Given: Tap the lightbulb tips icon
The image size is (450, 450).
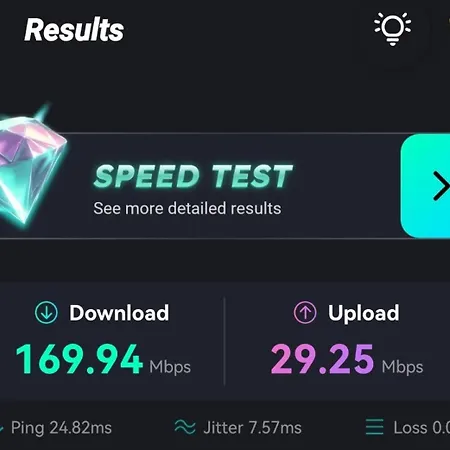Looking at the screenshot, I should 392,29.
